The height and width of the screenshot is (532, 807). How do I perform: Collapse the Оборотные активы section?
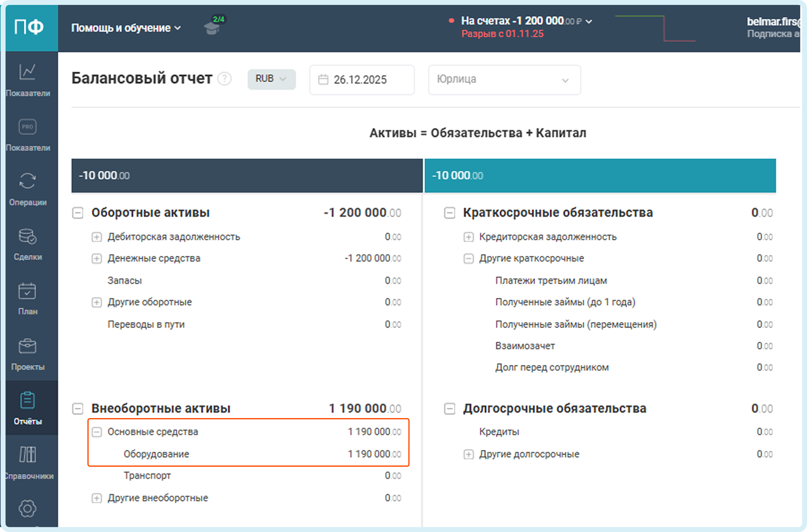pos(78,213)
